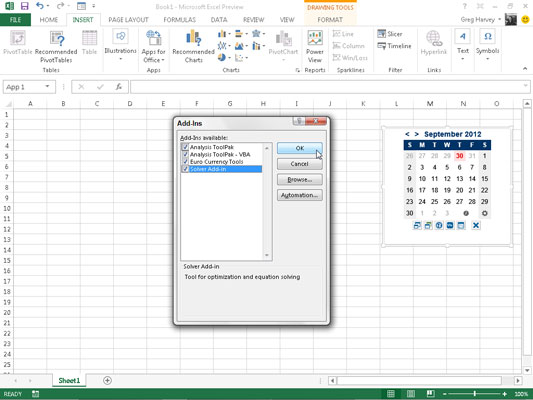Click the Normal view icon in status bar

pos(391,394)
